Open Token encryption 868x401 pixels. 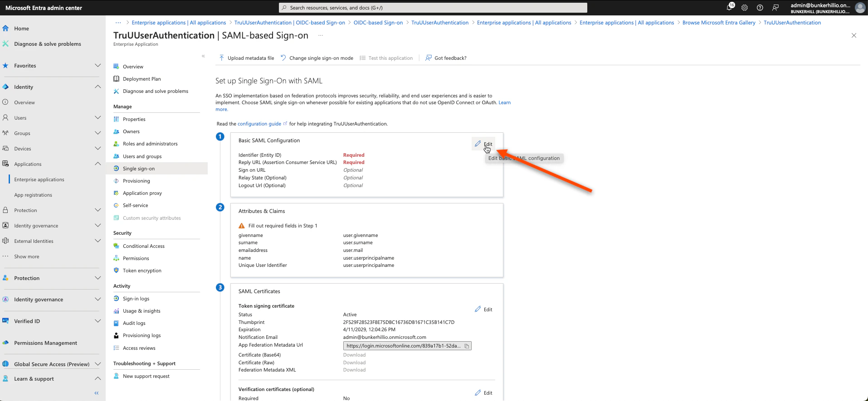[x=142, y=271]
